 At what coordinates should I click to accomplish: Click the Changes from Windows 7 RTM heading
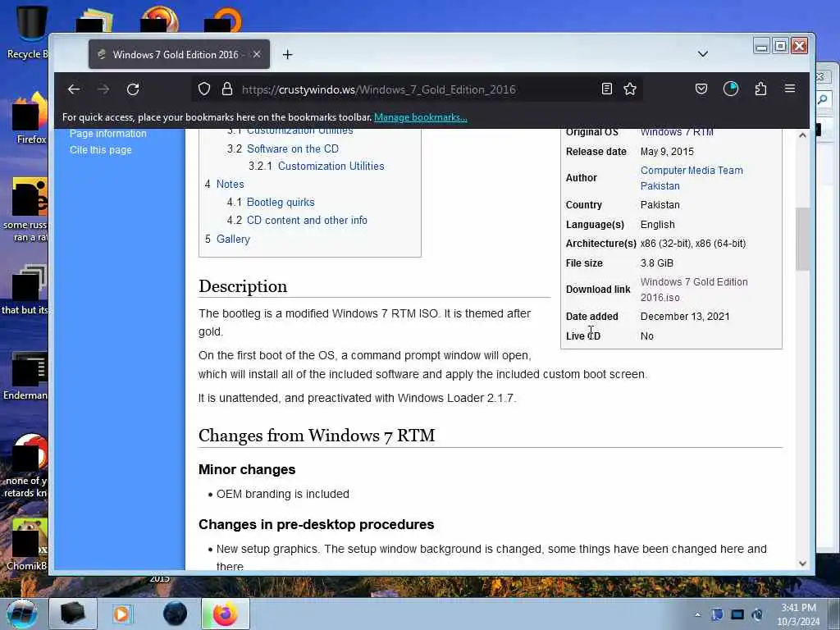click(x=317, y=436)
